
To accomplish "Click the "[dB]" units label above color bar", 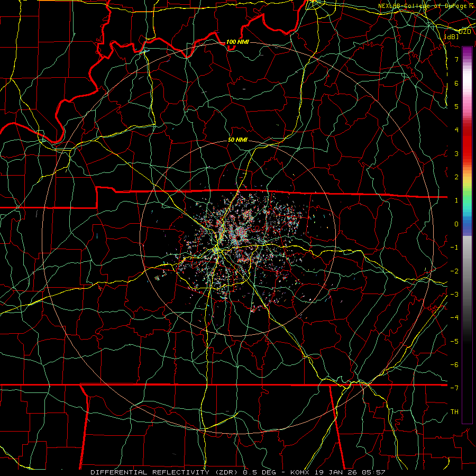I will (x=452, y=36).
